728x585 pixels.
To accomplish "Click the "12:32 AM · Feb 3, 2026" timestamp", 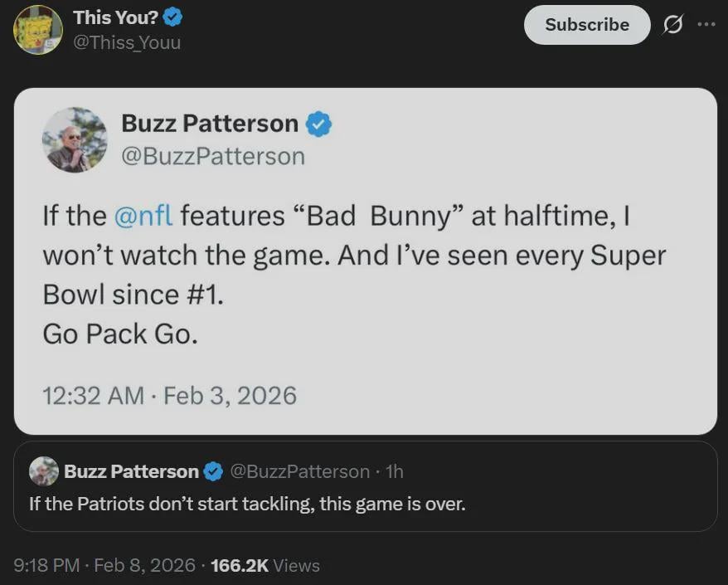I will pyautogui.click(x=169, y=395).
